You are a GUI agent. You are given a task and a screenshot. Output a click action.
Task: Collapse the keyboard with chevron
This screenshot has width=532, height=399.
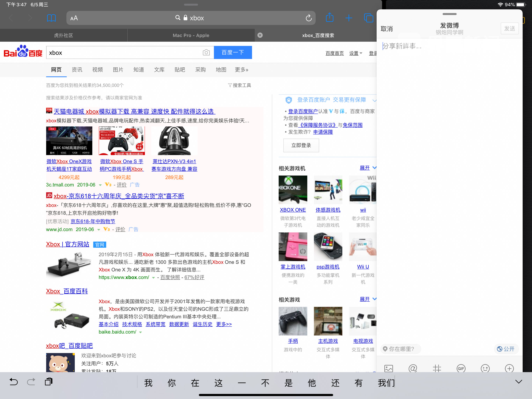coord(519,382)
